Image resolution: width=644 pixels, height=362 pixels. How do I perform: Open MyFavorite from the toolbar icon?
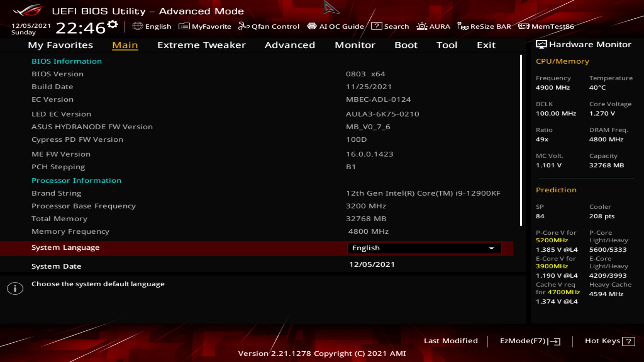(184, 26)
